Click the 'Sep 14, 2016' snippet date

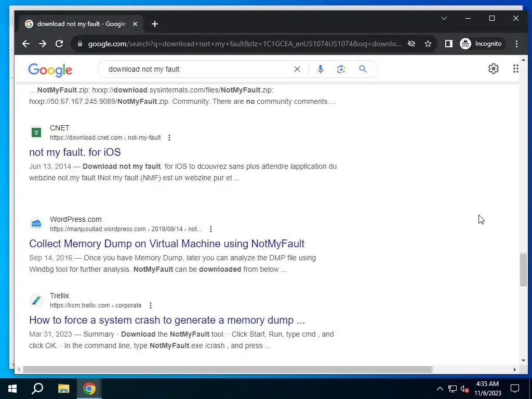point(51,258)
